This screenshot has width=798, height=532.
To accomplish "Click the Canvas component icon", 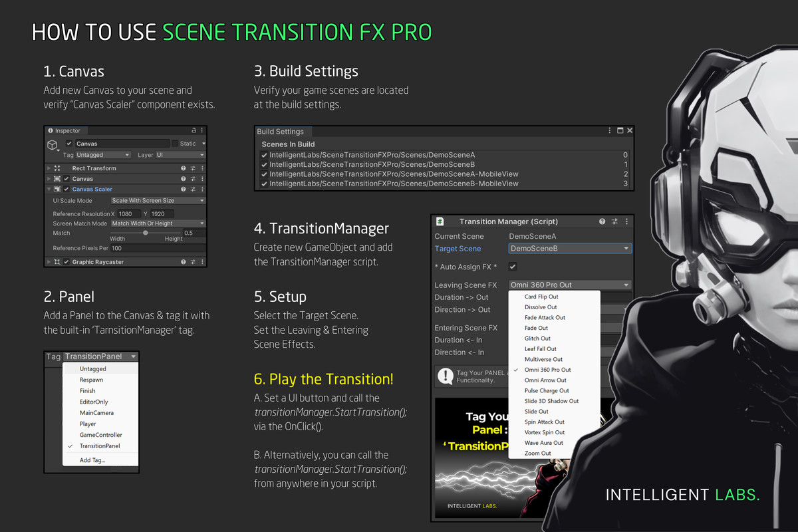I will point(57,179).
